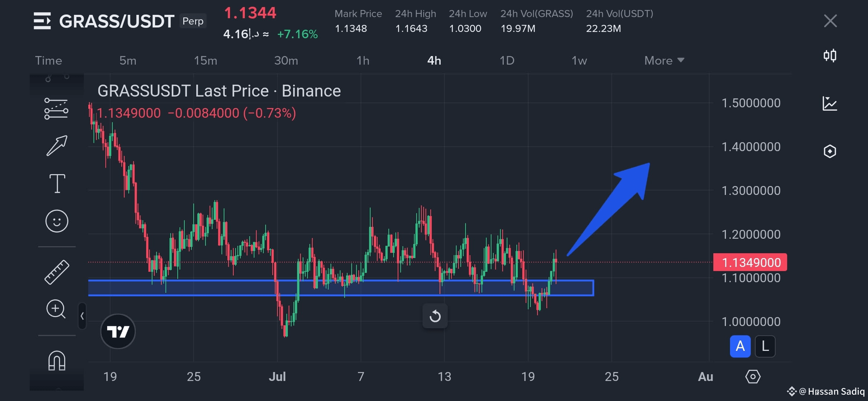The height and width of the screenshot is (401, 868).
Task: Open the hexagon settings icon on the right sidebar
Action: [x=830, y=151]
